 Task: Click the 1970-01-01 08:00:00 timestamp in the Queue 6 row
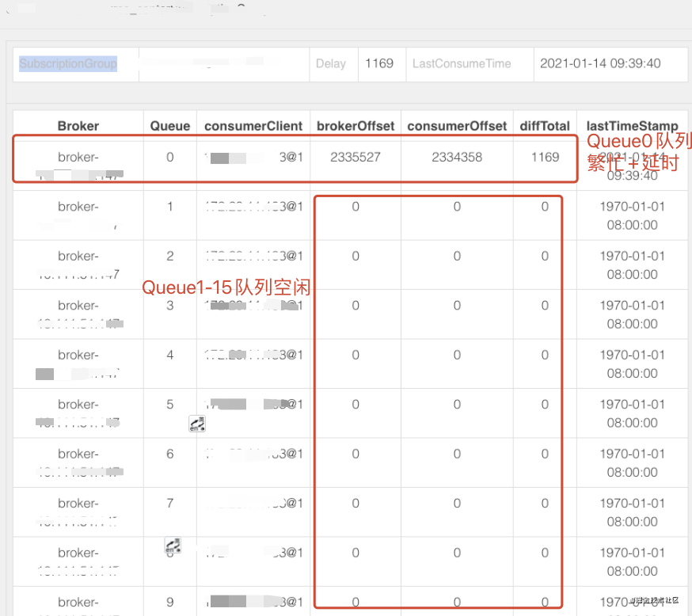pos(632,463)
